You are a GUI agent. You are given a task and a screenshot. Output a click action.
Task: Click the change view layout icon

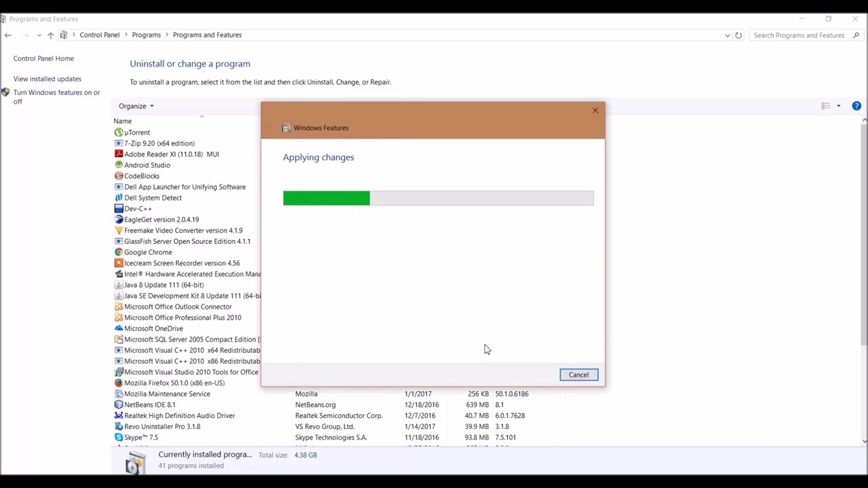[x=825, y=106]
